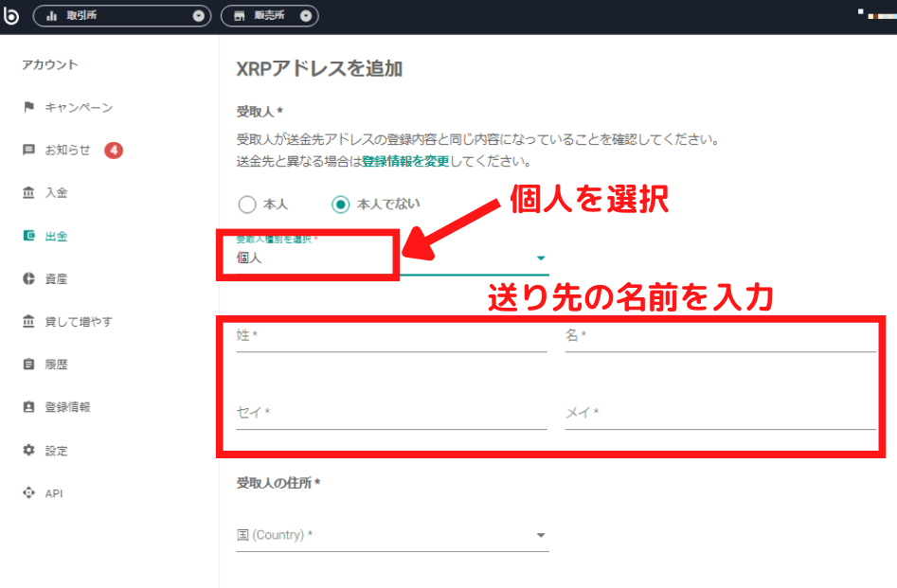Select the 本人 radio button
The width and height of the screenshot is (897, 588).
click(247, 204)
